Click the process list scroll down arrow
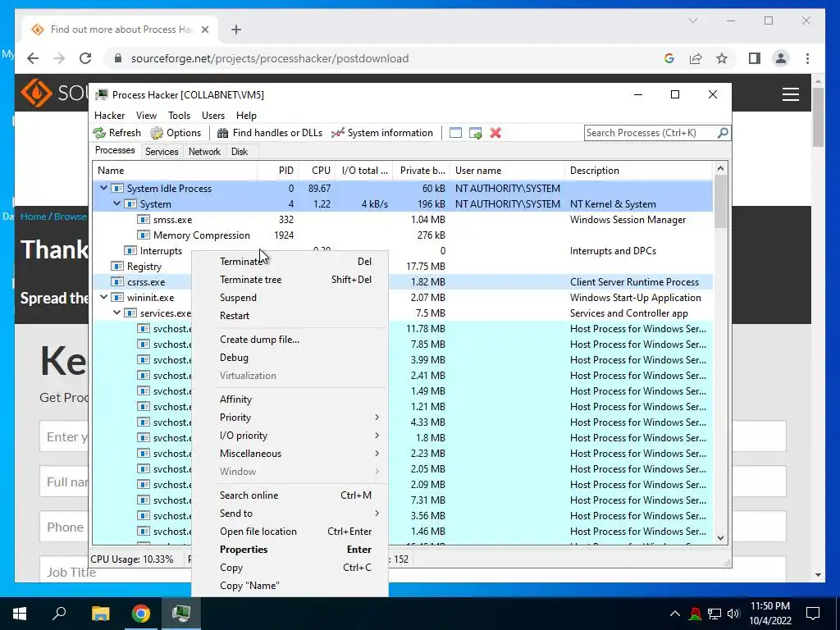This screenshot has height=630, width=840. coord(720,538)
